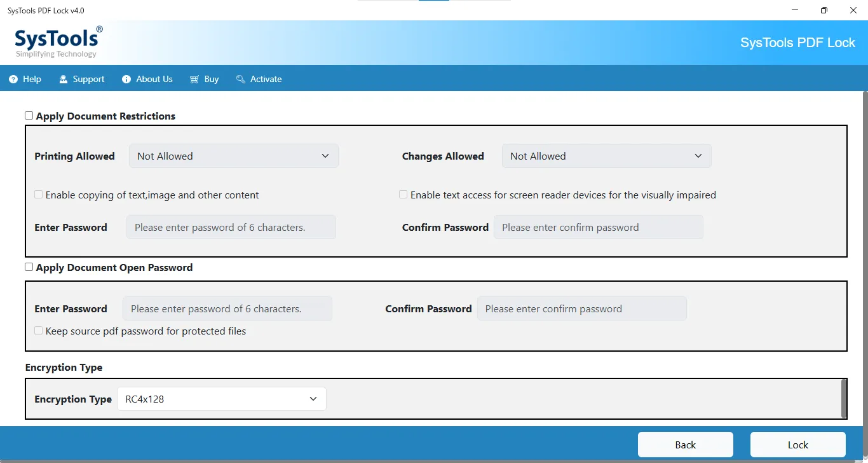Image resolution: width=868 pixels, height=463 pixels.
Task: Open the Printing Allowed dropdown
Action: pos(234,156)
